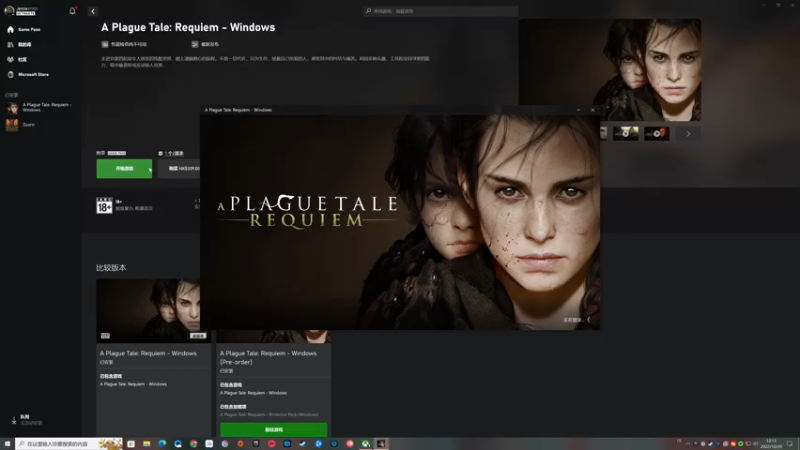Open the community tab in sidebar
Screen dimensions: 800x450
tap(18, 59)
